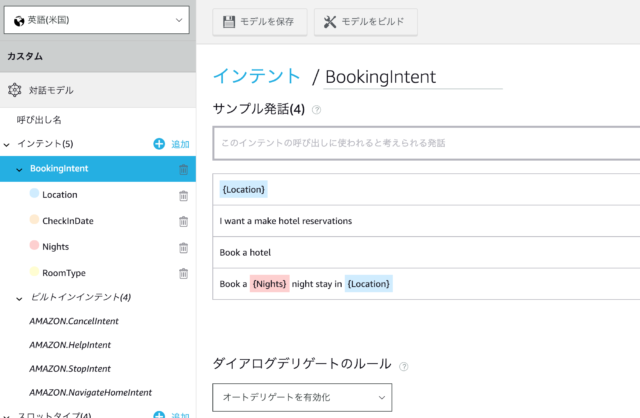640x418 pixels.
Task: Open the オートデリゲートを有効化 dropdown
Action: pos(302,397)
